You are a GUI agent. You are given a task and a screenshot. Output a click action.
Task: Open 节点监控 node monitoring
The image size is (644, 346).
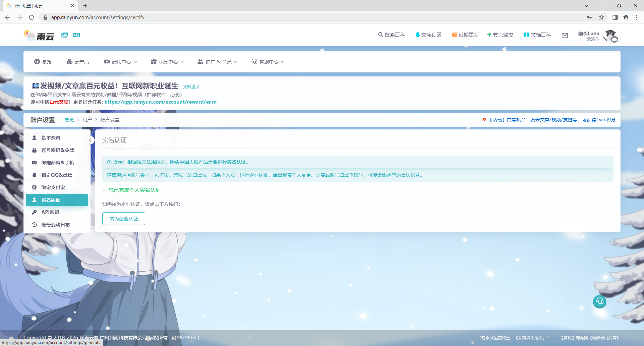coord(500,35)
